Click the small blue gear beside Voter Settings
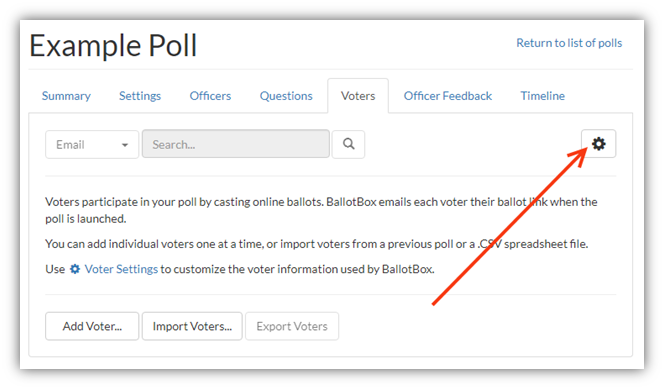 (75, 269)
